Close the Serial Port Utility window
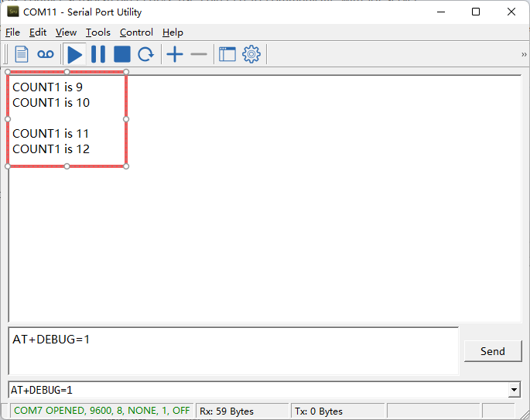The image size is (530, 420). pyautogui.click(x=511, y=12)
